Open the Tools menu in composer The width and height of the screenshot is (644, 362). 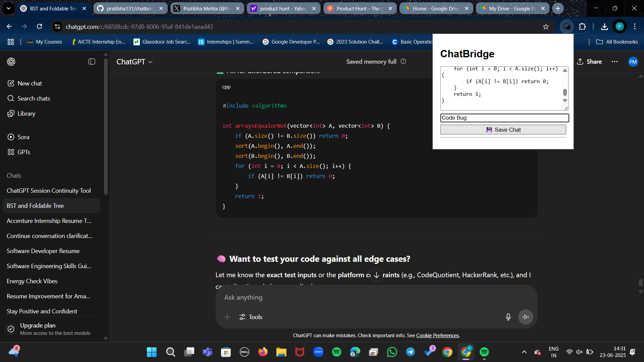[251, 317]
